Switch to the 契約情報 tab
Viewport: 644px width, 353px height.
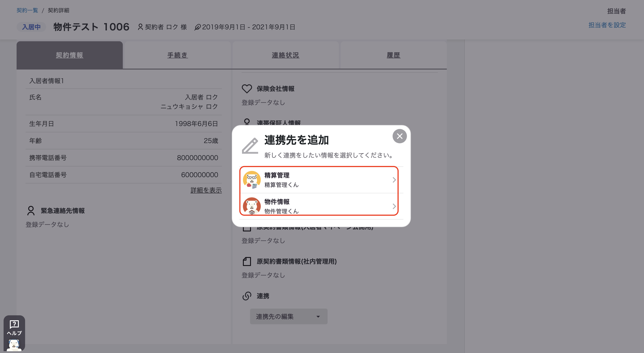(69, 55)
